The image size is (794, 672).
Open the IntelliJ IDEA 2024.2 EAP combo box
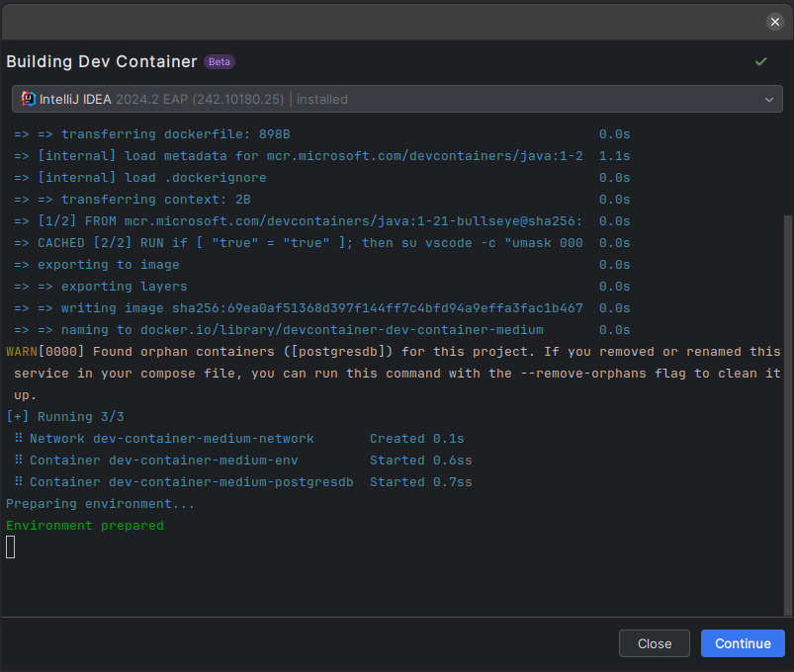pyautogui.click(x=397, y=99)
